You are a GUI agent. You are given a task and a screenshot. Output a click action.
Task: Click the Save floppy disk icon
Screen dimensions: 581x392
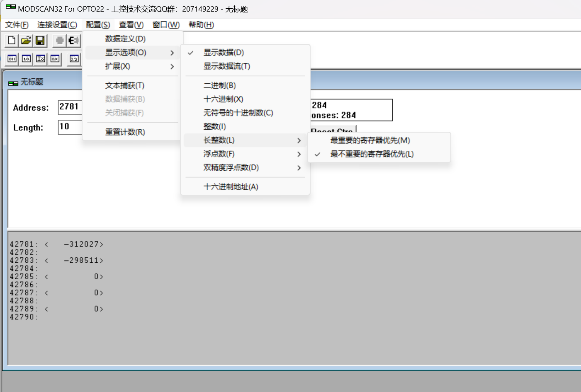click(x=40, y=40)
